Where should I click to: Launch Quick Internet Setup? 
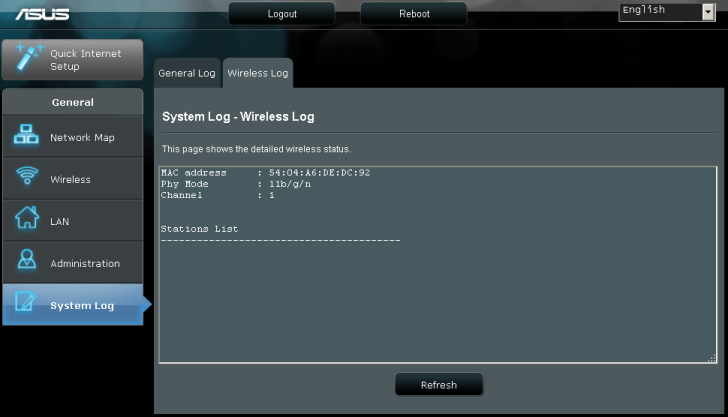point(72,59)
